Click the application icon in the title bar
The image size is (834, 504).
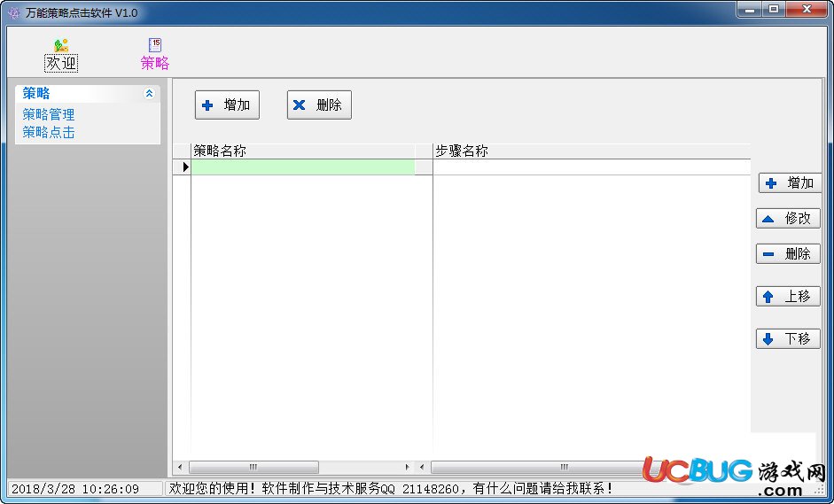click(14, 12)
